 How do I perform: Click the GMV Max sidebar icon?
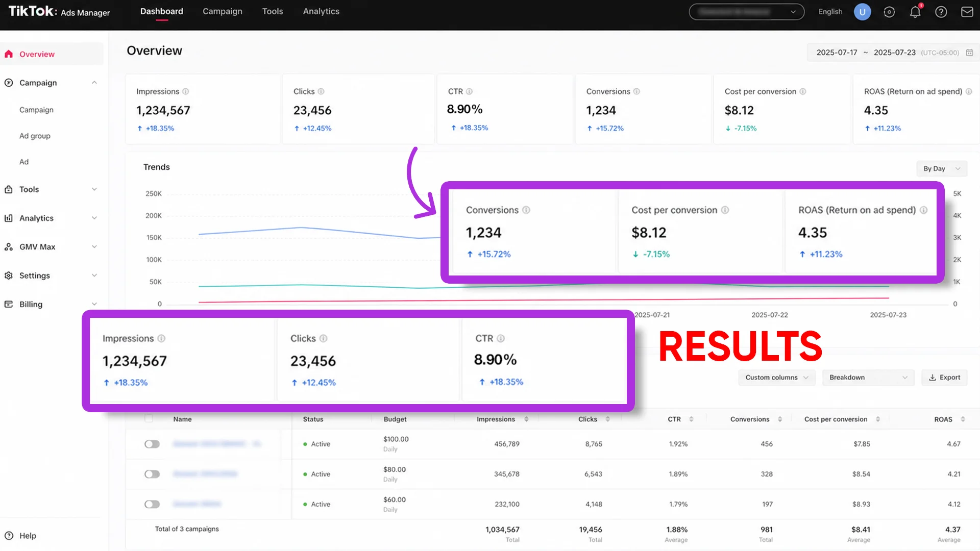point(9,247)
